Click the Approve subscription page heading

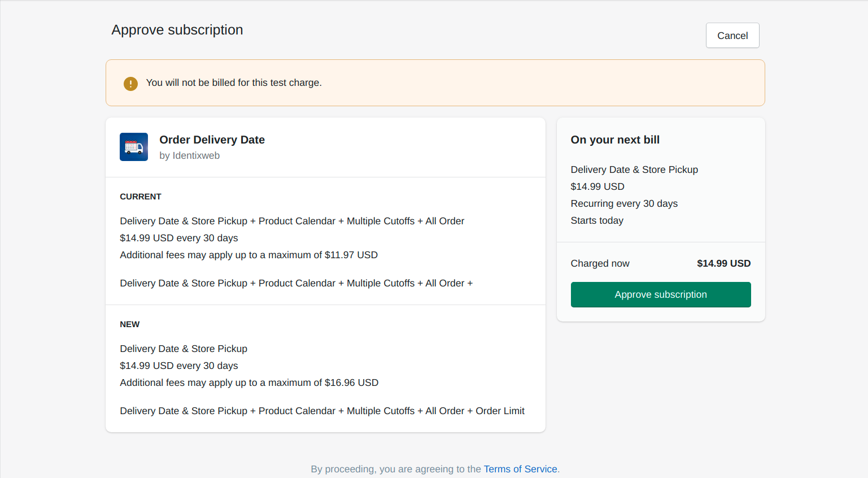(177, 30)
